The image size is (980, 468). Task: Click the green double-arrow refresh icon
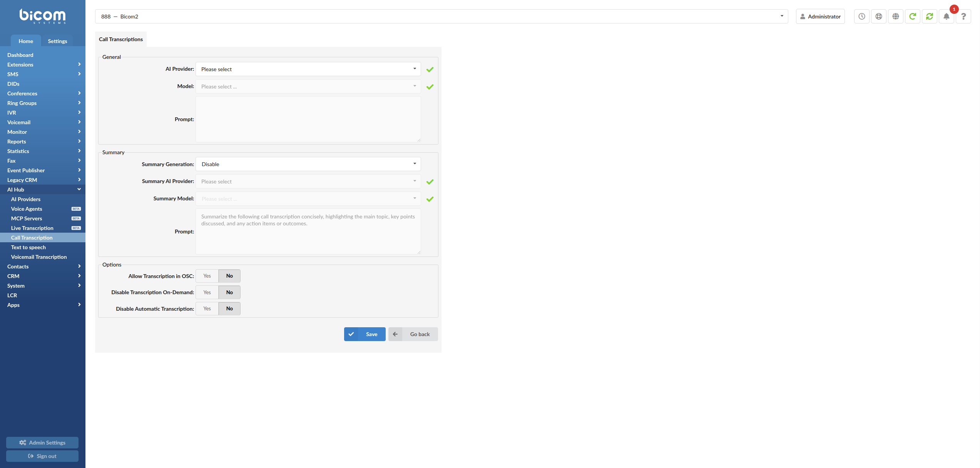929,17
